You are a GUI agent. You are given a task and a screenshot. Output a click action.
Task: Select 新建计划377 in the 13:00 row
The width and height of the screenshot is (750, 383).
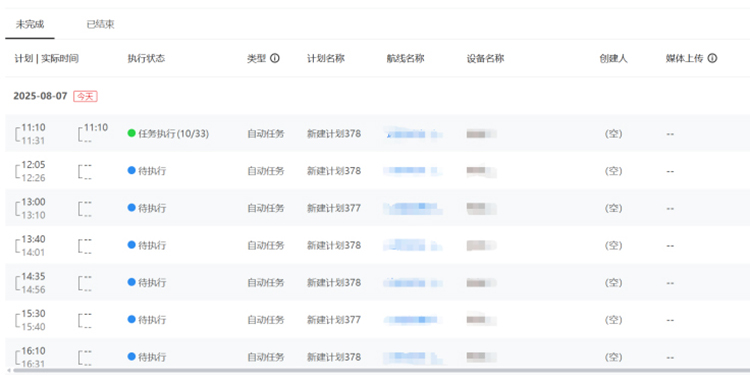tap(334, 208)
